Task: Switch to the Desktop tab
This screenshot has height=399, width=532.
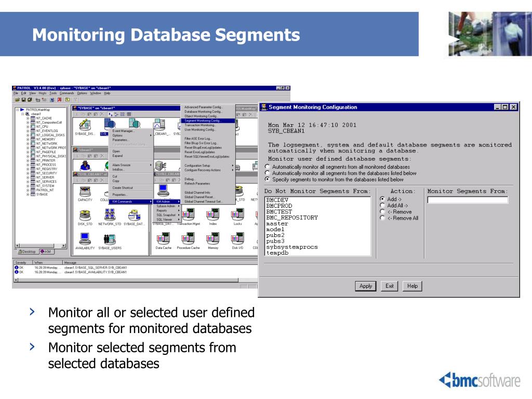Action: point(28,252)
